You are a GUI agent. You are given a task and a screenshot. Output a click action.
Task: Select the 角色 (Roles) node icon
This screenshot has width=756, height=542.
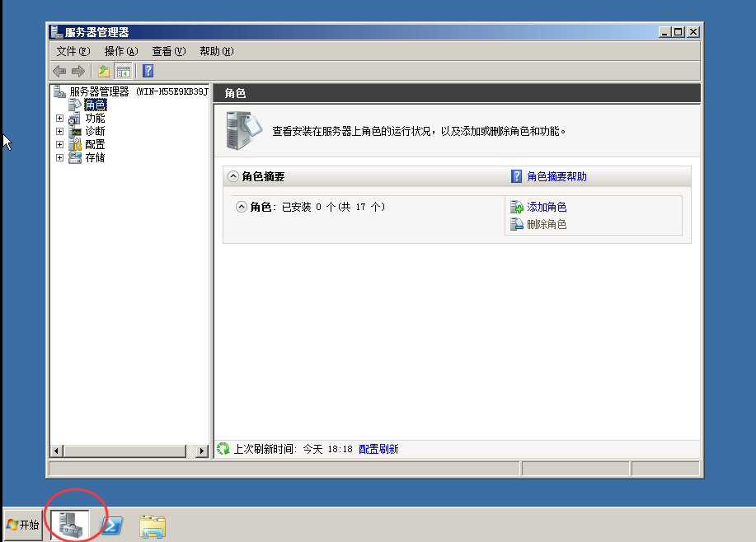coord(74,105)
